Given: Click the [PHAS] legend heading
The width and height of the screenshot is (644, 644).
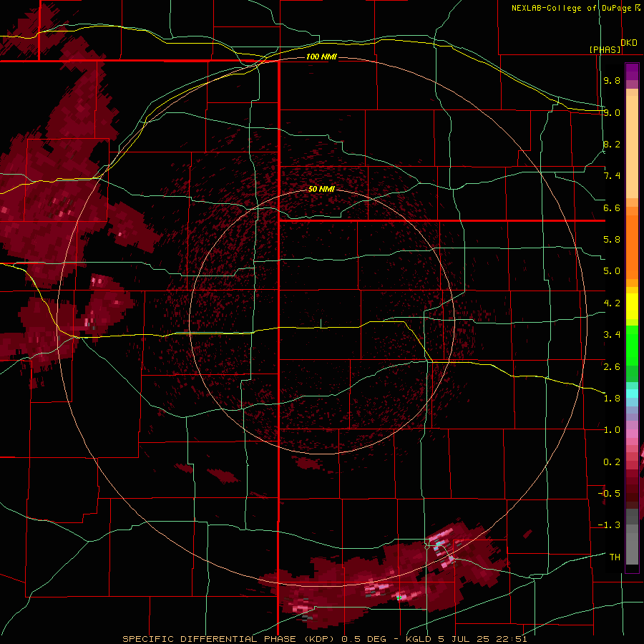Looking at the screenshot, I should (x=605, y=49).
